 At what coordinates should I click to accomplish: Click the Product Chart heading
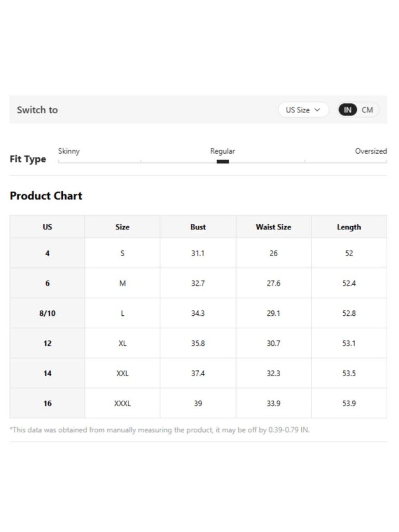[x=46, y=196]
